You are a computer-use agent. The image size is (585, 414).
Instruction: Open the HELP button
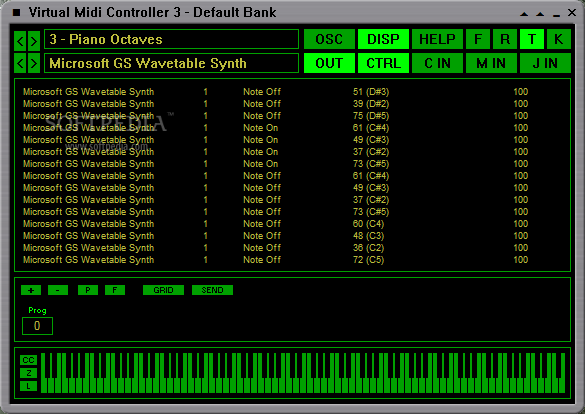(437, 39)
